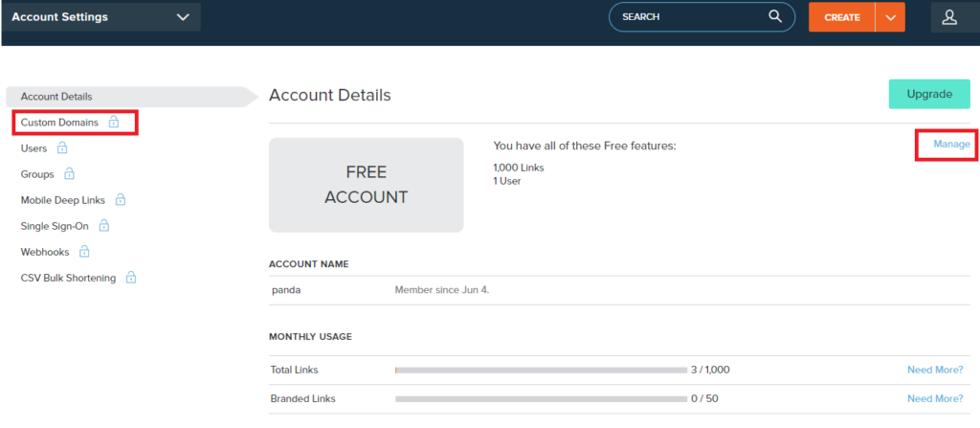
Task: Click Need More? beside Total Links
Action: (x=935, y=370)
